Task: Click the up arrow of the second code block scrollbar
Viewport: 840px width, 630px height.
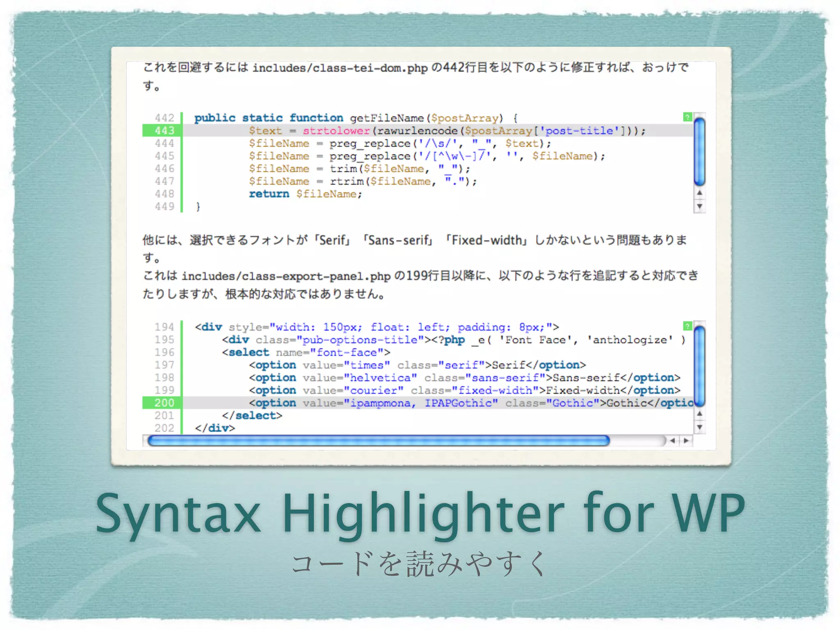Action: point(699,414)
